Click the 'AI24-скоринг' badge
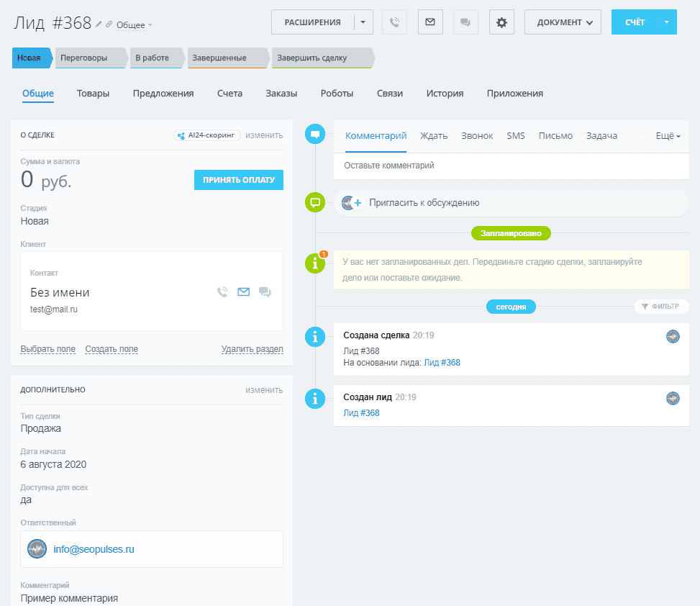The image size is (700, 606). click(207, 135)
